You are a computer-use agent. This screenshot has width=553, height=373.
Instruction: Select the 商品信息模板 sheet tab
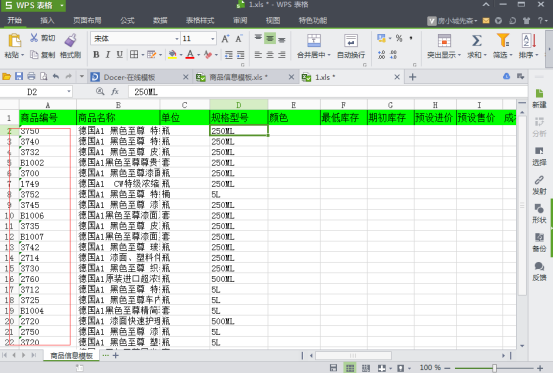pyautogui.click(x=71, y=356)
